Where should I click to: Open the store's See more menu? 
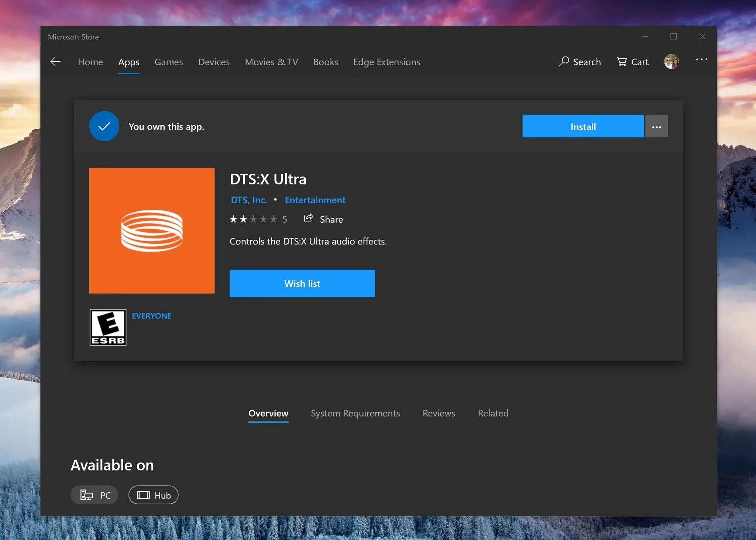[701, 59]
